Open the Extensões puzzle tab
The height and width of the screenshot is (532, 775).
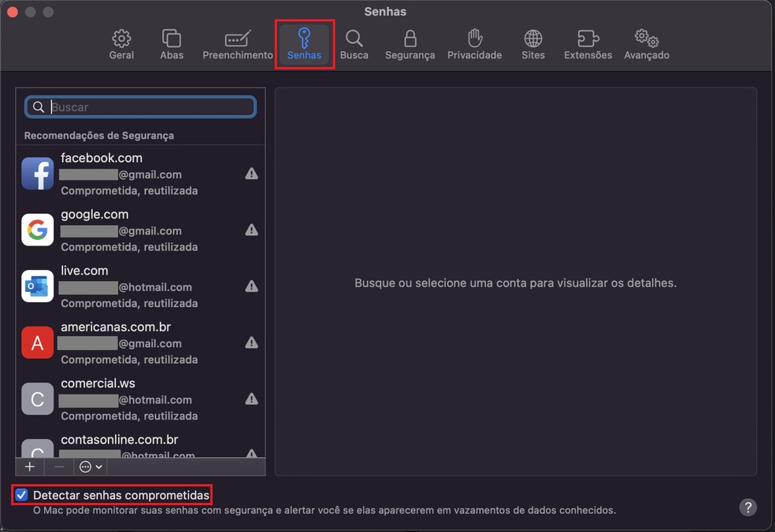pyautogui.click(x=588, y=44)
